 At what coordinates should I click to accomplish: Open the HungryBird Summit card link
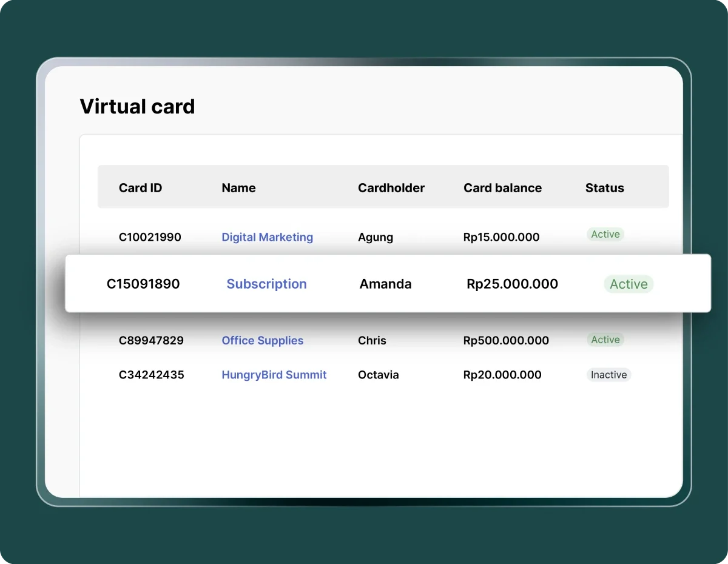274,375
